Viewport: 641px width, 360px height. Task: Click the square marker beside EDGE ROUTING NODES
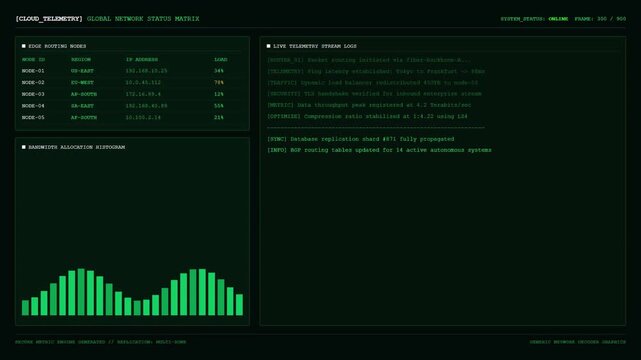click(x=24, y=46)
